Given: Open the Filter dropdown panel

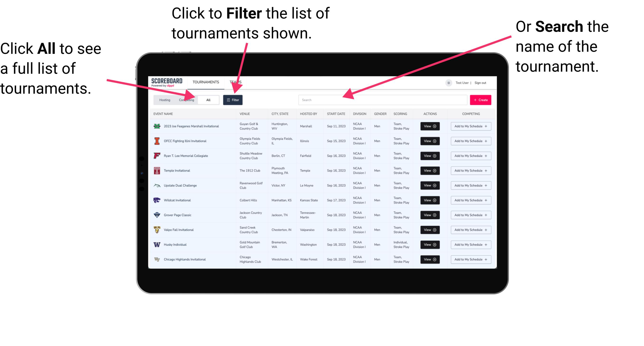Looking at the screenshot, I should (233, 100).
